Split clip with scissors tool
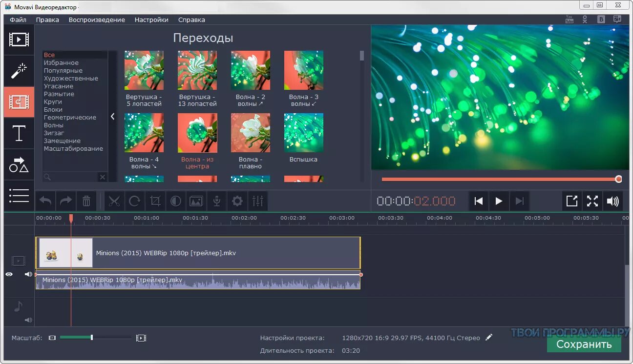 pyautogui.click(x=114, y=201)
